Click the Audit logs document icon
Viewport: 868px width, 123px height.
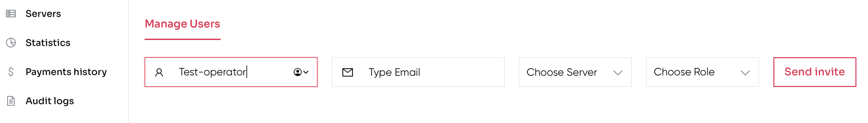coord(11,101)
